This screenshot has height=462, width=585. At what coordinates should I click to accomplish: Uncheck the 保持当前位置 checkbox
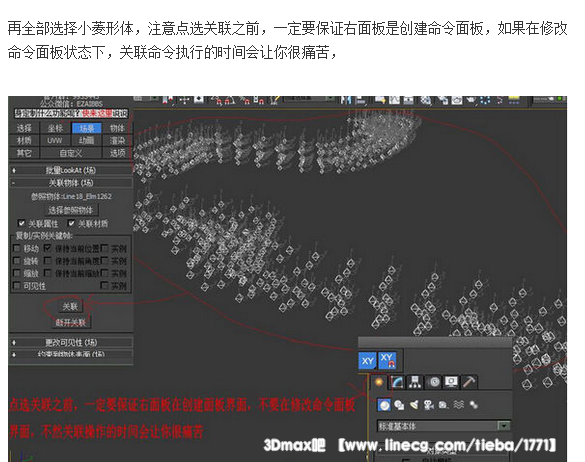pyautogui.click(x=47, y=248)
